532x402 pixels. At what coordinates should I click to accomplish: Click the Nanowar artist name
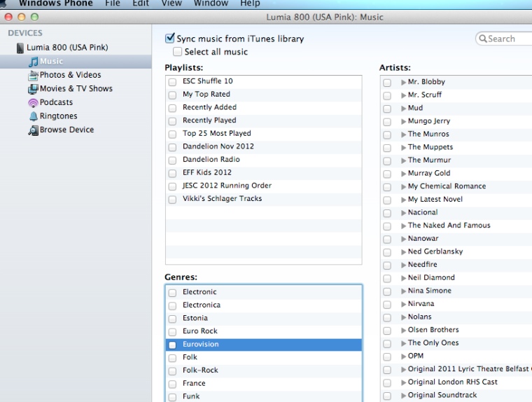423,239
